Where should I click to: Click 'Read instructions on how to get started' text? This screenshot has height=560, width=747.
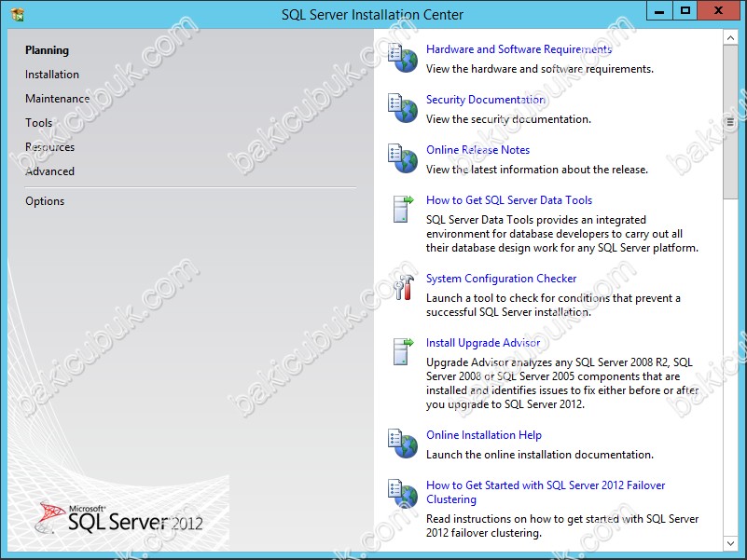tap(562, 526)
